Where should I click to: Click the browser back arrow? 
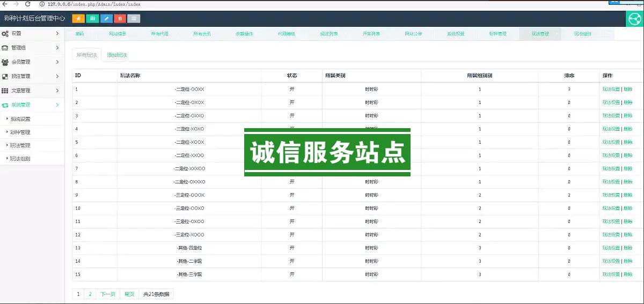(5, 4)
